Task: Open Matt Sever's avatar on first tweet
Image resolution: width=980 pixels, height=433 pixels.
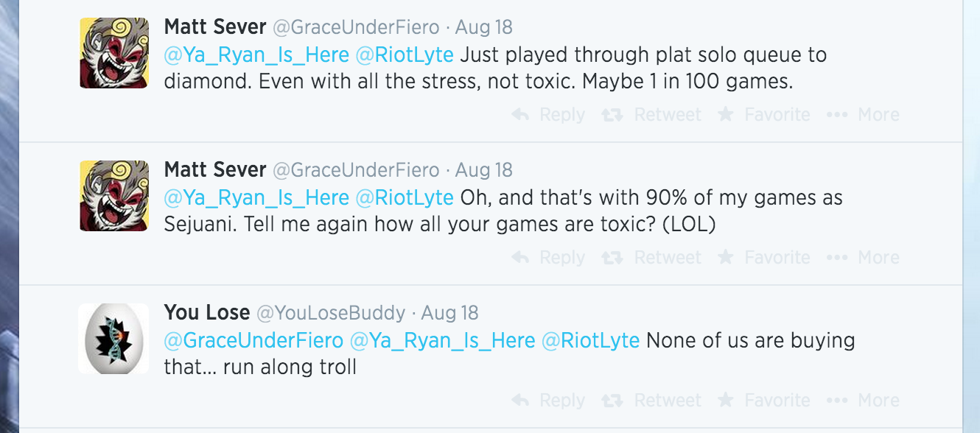Action: 114,53
